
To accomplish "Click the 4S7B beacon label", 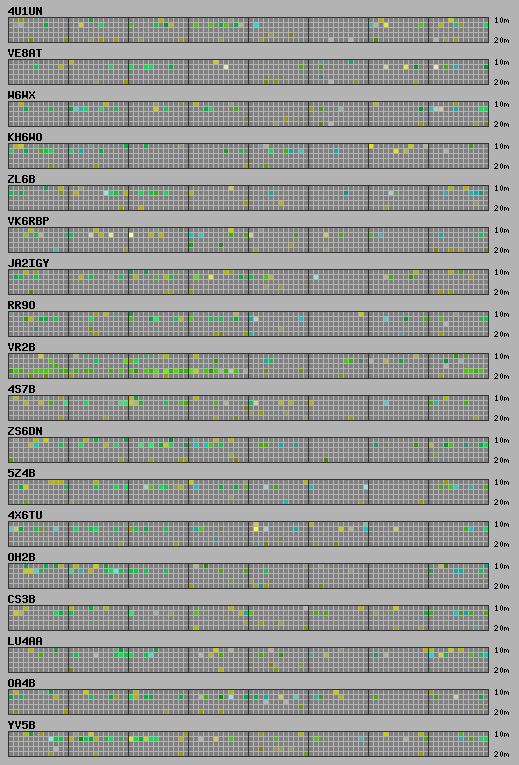I will pyautogui.click(x=21, y=389).
